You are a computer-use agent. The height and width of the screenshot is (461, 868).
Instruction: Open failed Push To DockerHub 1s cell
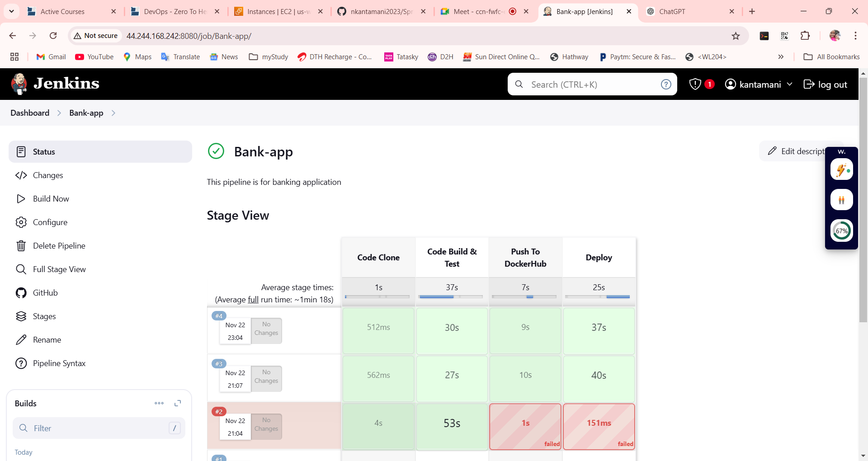[x=525, y=427]
